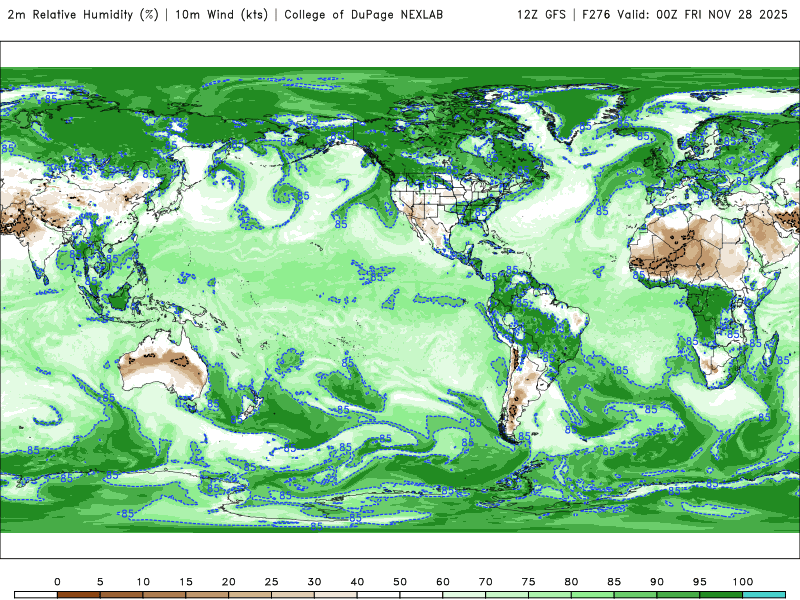800x600 pixels.
Task: Click the legend label '100'
Action: 743,582
